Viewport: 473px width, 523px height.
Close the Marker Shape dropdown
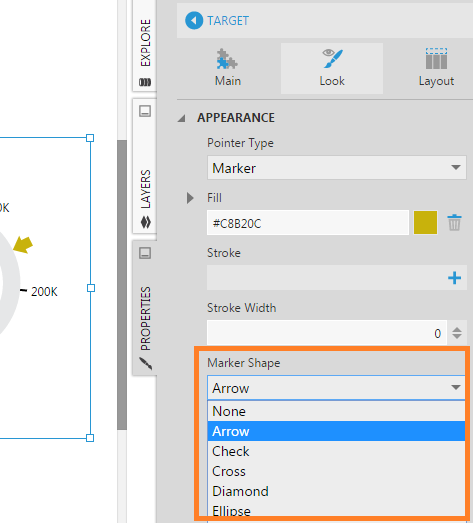[337, 388]
